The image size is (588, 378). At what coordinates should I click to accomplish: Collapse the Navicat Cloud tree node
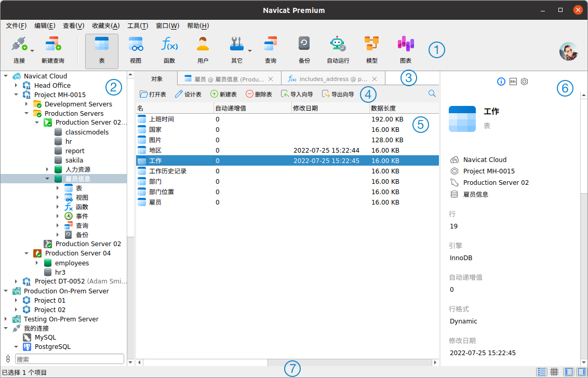pyautogui.click(x=6, y=76)
